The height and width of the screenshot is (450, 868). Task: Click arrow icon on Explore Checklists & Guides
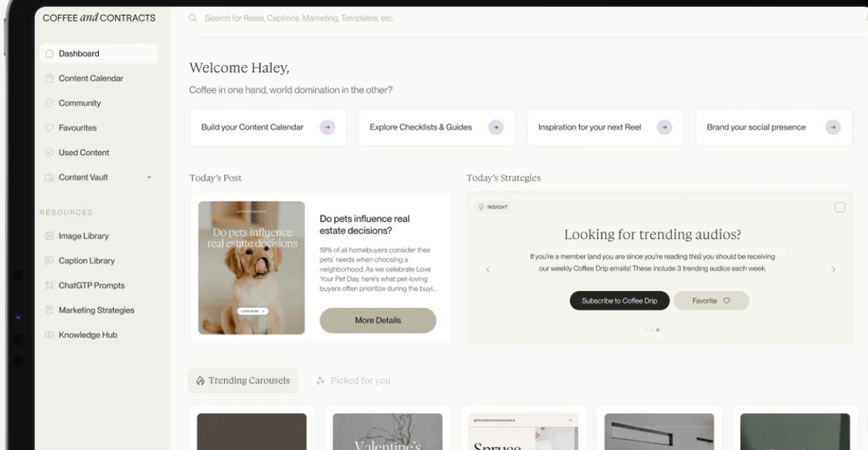pos(496,127)
